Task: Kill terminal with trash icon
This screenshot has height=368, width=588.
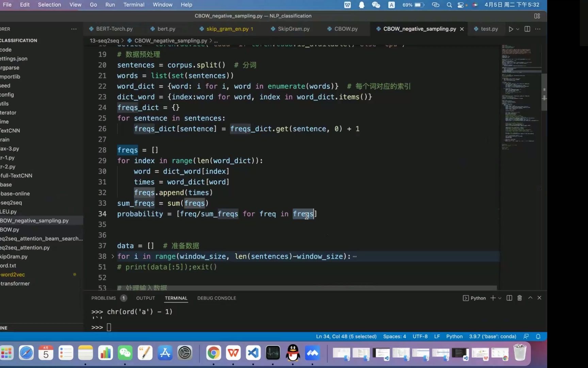Action: pyautogui.click(x=520, y=298)
